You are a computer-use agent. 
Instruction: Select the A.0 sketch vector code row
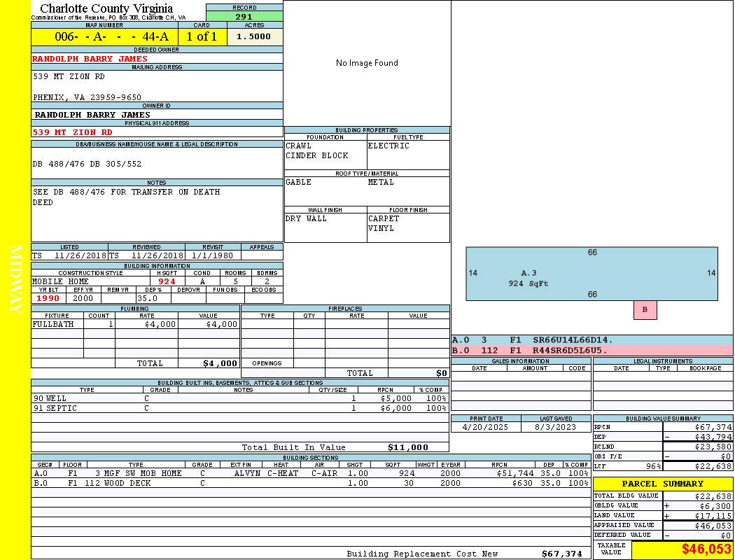591,339
